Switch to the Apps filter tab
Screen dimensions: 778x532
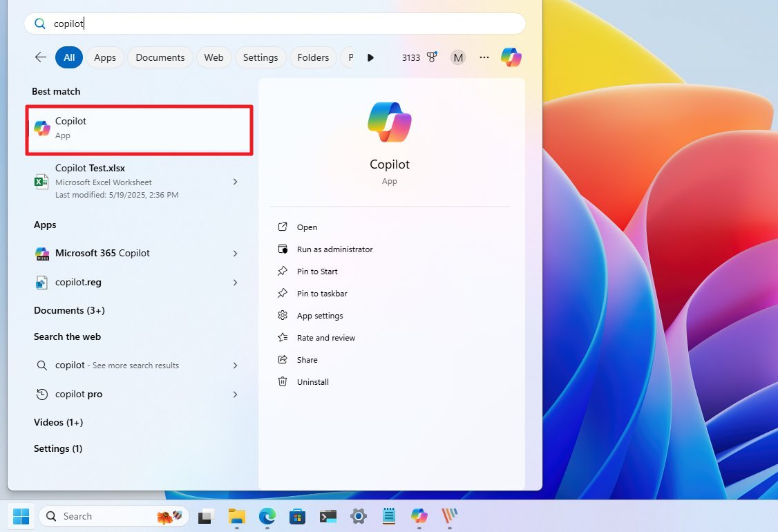104,57
